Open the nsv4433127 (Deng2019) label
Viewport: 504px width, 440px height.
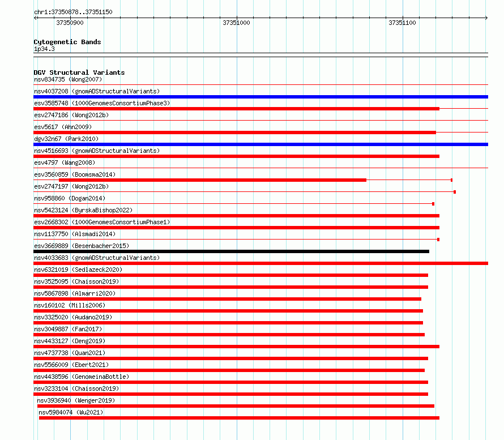pyautogui.click(x=70, y=341)
